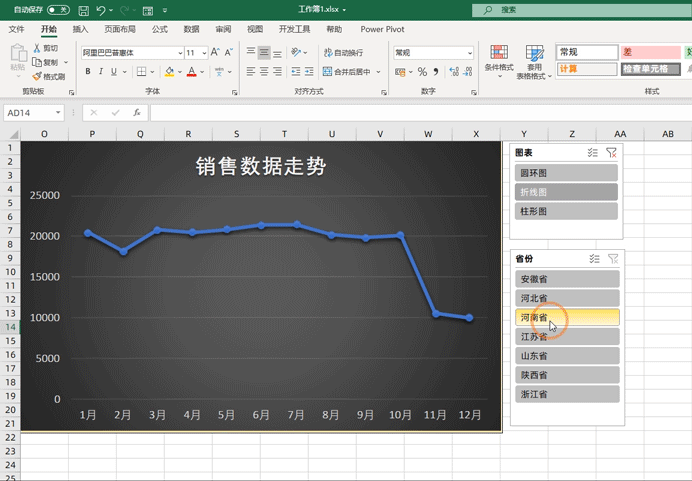The image size is (692, 481).
Task: Click the increase decimal icon
Action: [454, 71]
